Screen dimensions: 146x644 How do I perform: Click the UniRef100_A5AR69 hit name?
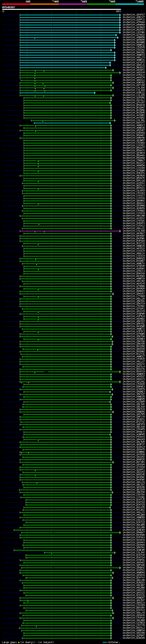[x=133, y=25]
